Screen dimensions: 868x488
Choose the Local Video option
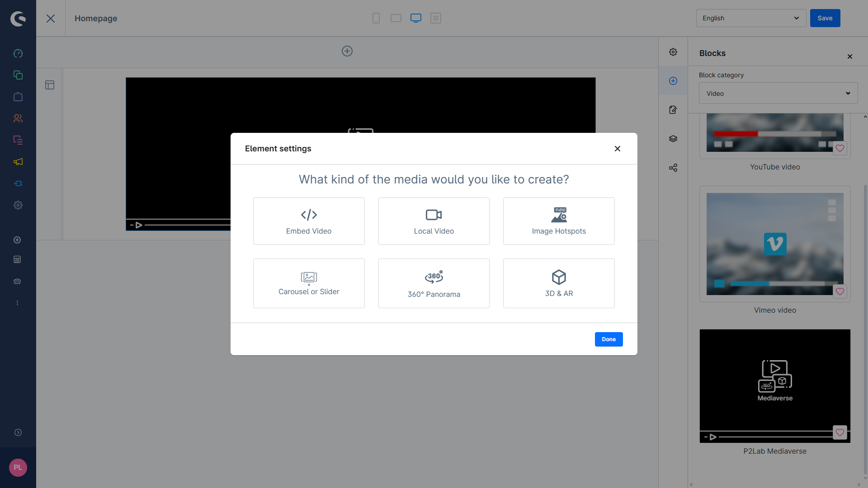pyautogui.click(x=434, y=221)
